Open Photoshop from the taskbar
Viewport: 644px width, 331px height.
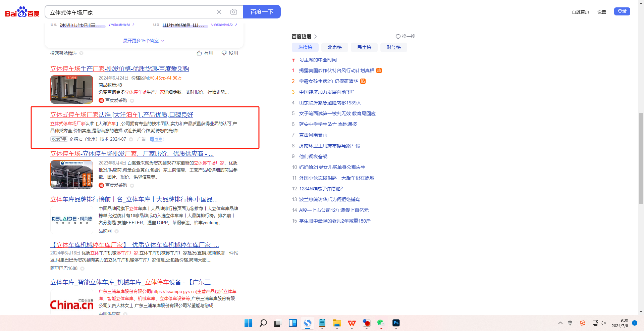coord(396,323)
